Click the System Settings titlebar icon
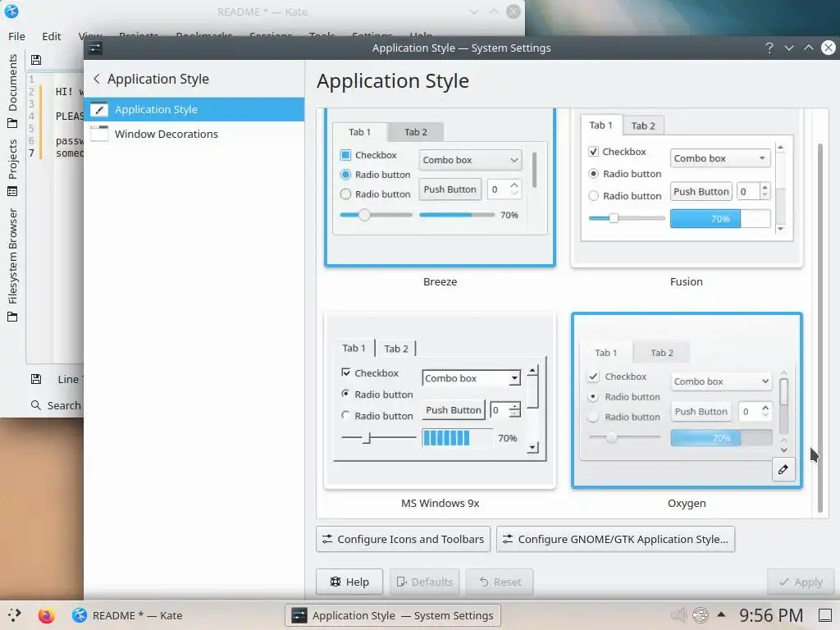840x630 pixels. [x=95, y=48]
